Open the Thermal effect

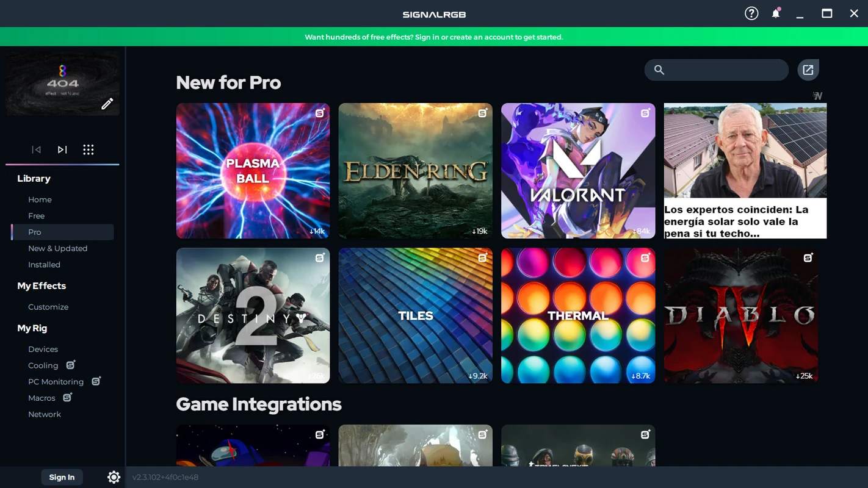[x=578, y=315]
